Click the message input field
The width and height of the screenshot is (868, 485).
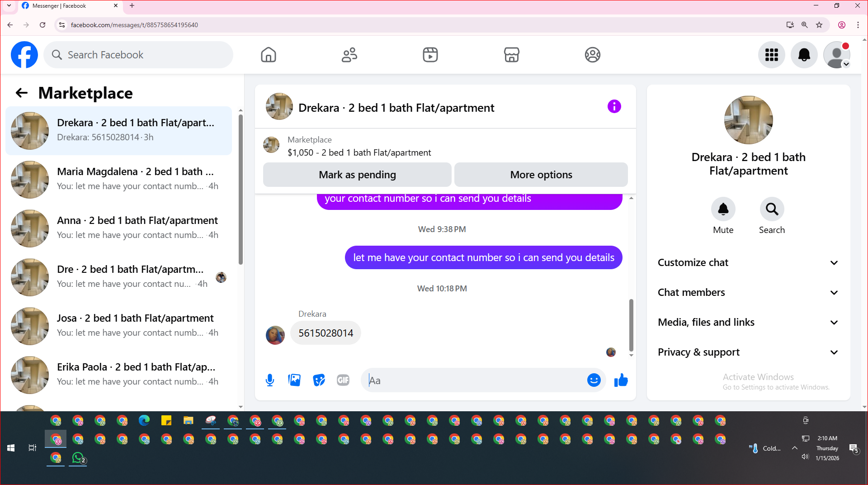[x=475, y=380]
